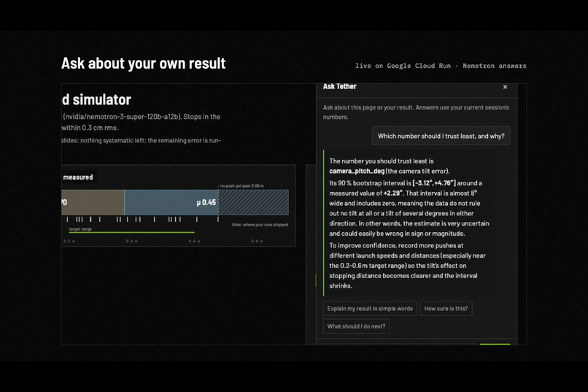Click the '[-3.12°, +4.76°]' interval text
The height and width of the screenshot is (392, 588).
point(434,183)
